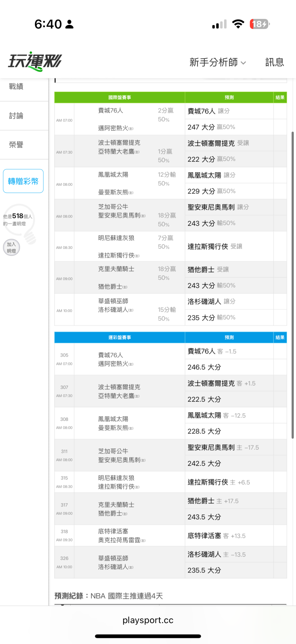Open the 訊息 messages menu
The width and height of the screenshot is (296, 644).
[274, 63]
